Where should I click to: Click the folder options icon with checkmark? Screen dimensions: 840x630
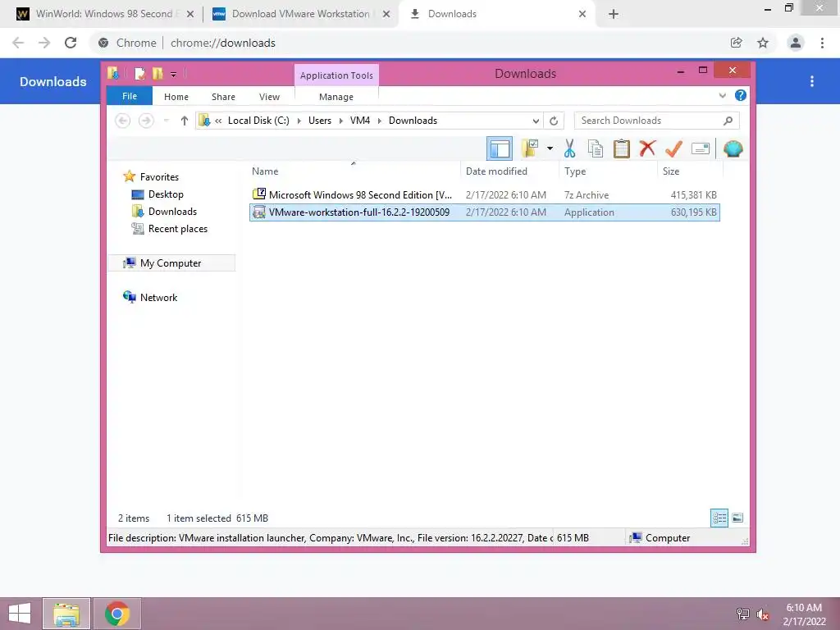point(530,148)
